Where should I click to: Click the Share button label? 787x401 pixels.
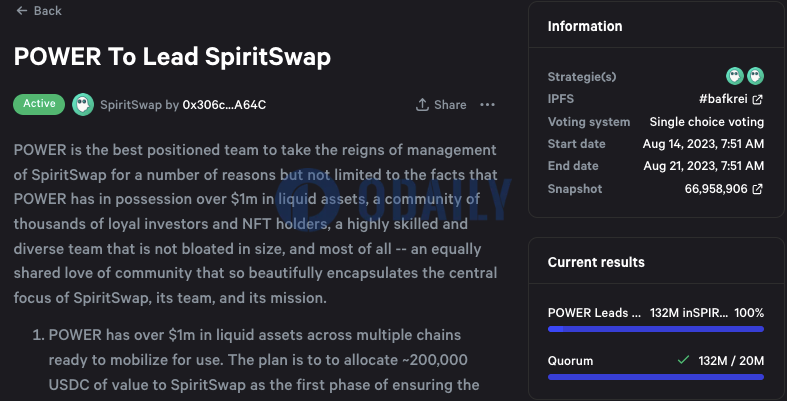click(450, 105)
